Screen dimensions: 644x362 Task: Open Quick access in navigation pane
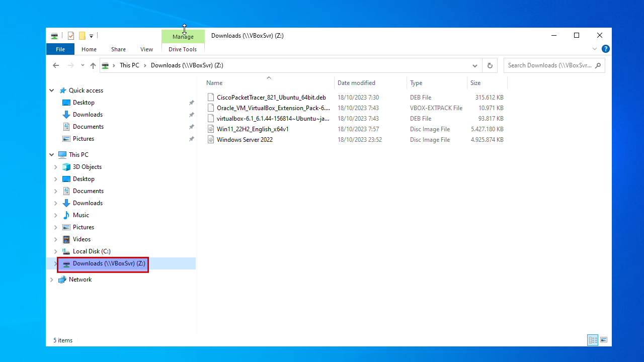(x=86, y=90)
